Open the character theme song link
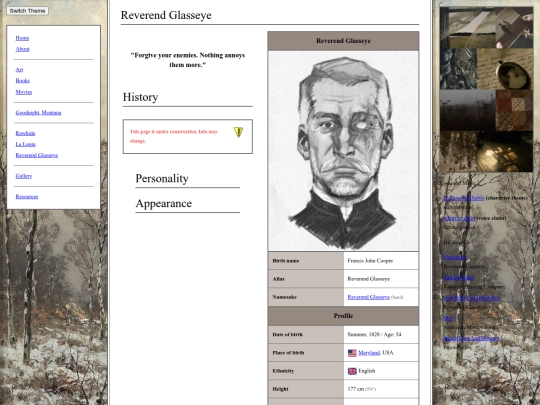 (x=464, y=198)
